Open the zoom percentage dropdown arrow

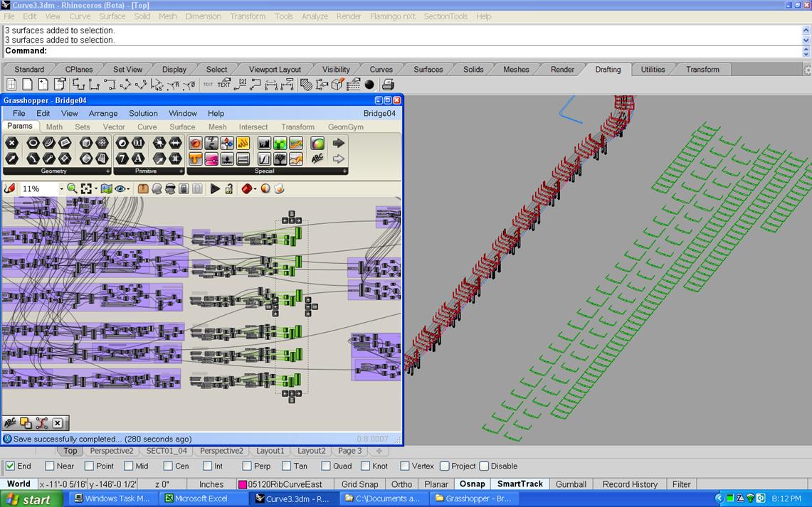click(61, 189)
